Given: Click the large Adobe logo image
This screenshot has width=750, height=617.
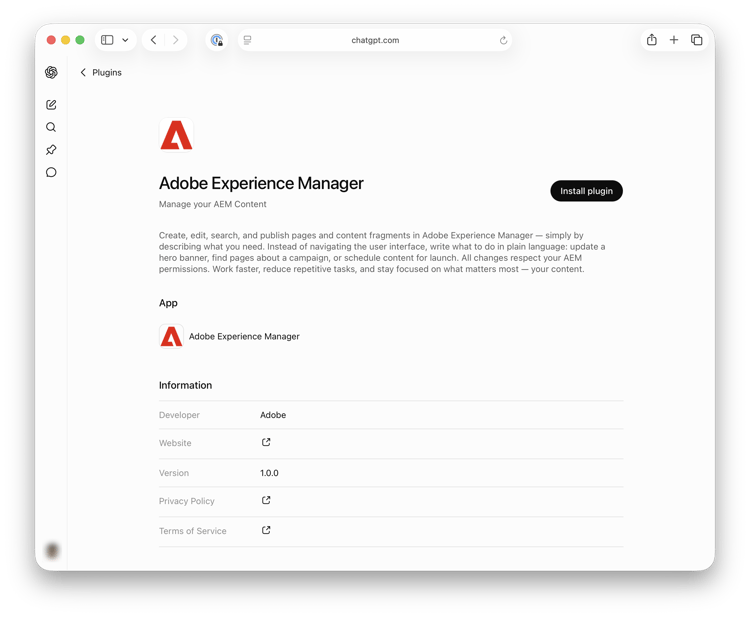Looking at the screenshot, I should point(176,135).
